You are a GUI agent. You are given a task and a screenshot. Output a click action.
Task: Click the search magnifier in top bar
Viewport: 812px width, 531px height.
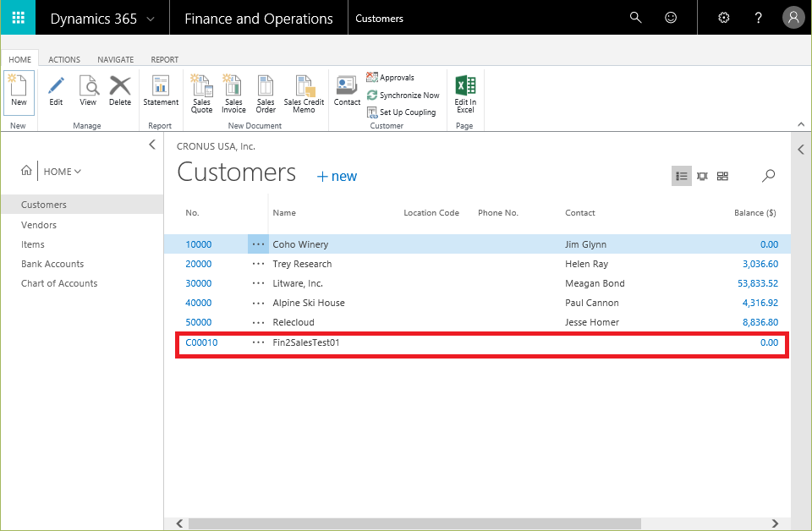pos(635,18)
